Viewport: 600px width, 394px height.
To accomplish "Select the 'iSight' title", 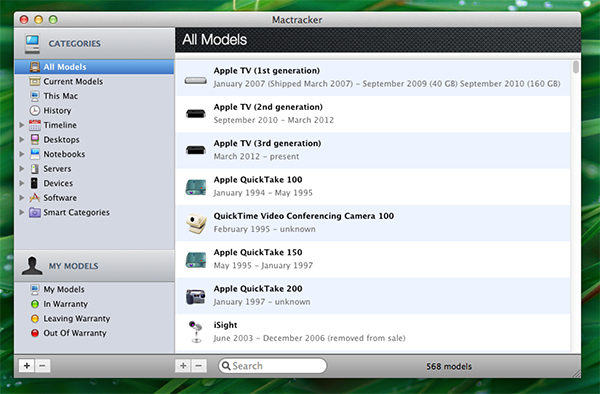I will [225, 325].
